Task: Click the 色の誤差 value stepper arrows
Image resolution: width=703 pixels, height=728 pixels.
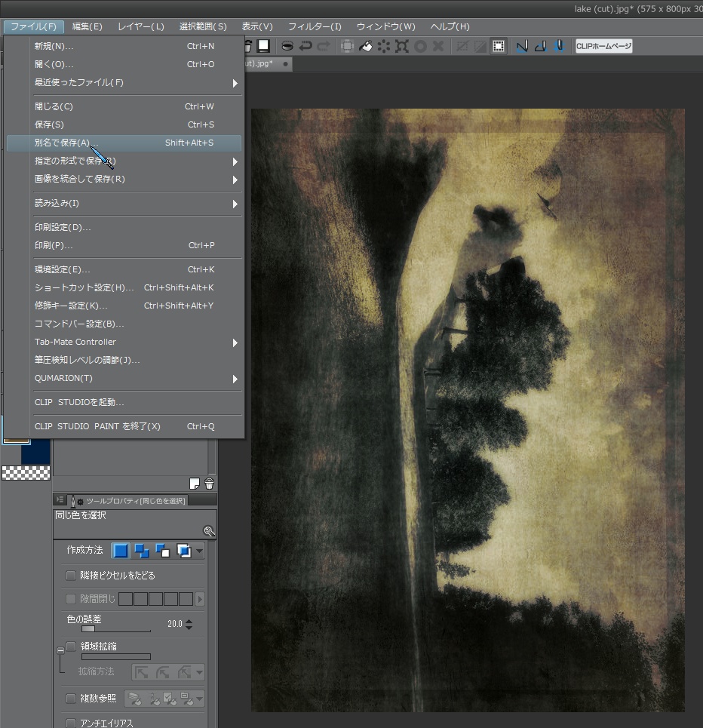Action: point(189,624)
